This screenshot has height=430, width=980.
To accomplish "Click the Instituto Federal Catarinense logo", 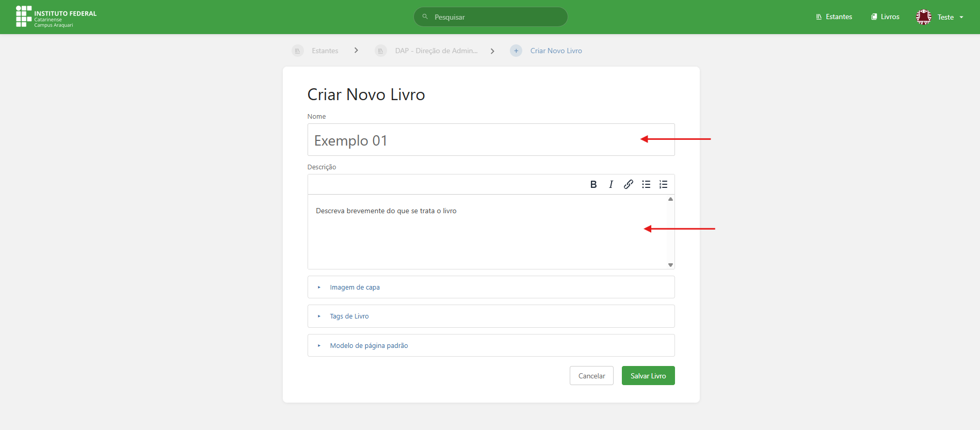I will tap(56, 17).
